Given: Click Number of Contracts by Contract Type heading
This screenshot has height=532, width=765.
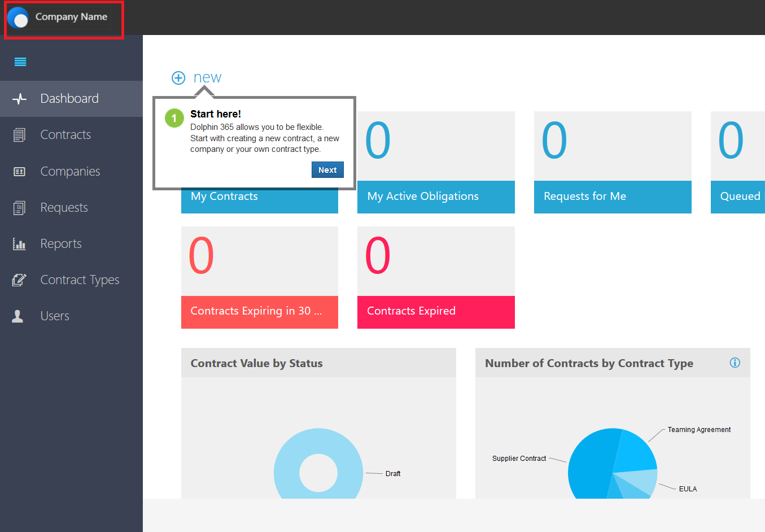Looking at the screenshot, I should pos(589,363).
